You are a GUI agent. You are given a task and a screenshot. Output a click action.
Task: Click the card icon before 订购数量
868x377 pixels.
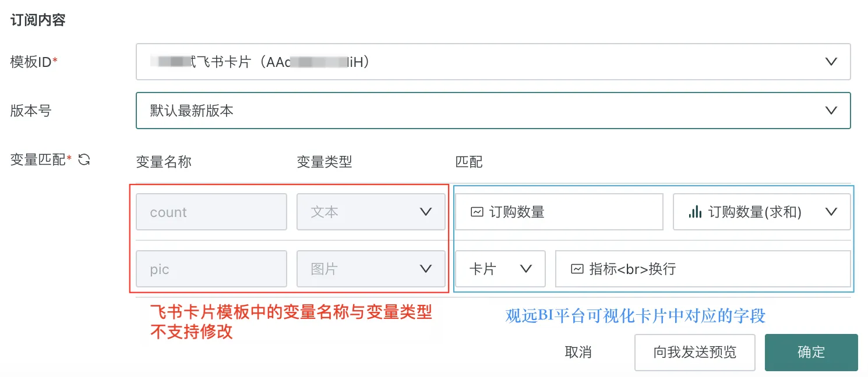pyautogui.click(x=477, y=212)
